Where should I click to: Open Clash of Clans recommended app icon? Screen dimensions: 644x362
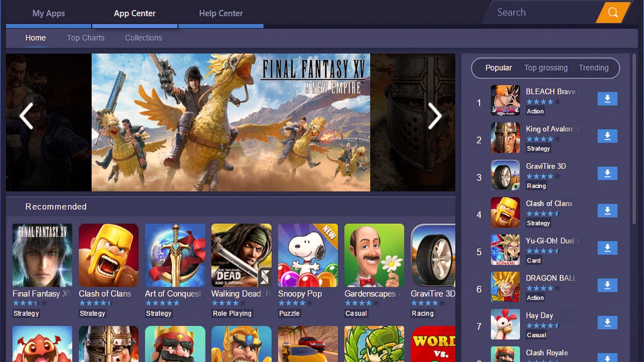(x=109, y=255)
